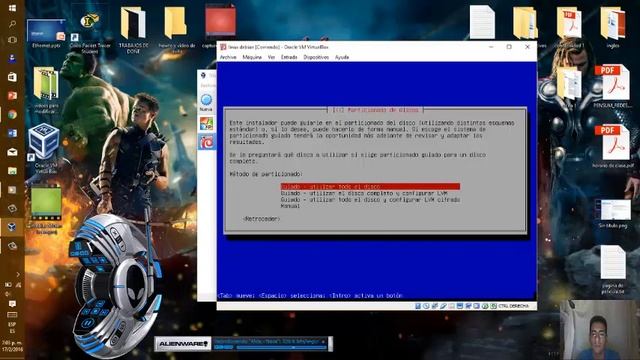Select the TRABAJOS DE DONE folder
Screen dimensions: 640x360
[133, 31]
